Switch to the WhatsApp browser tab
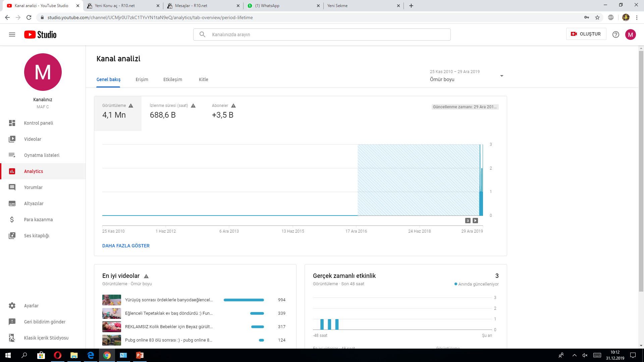The width and height of the screenshot is (644, 362). pyautogui.click(x=283, y=6)
